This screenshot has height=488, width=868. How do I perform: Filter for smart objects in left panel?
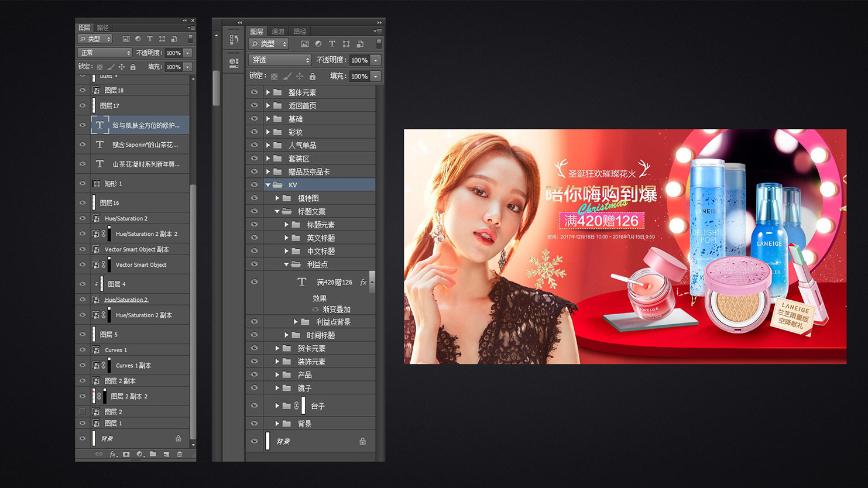point(174,39)
